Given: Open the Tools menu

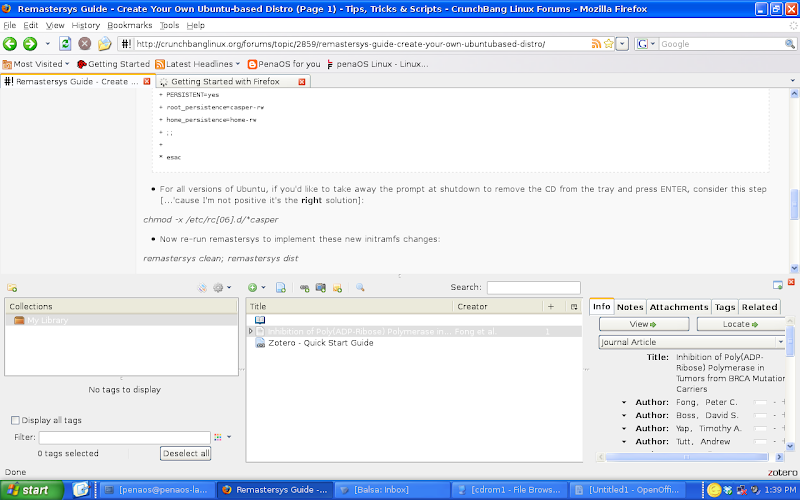Looking at the screenshot, I should [x=169, y=25].
